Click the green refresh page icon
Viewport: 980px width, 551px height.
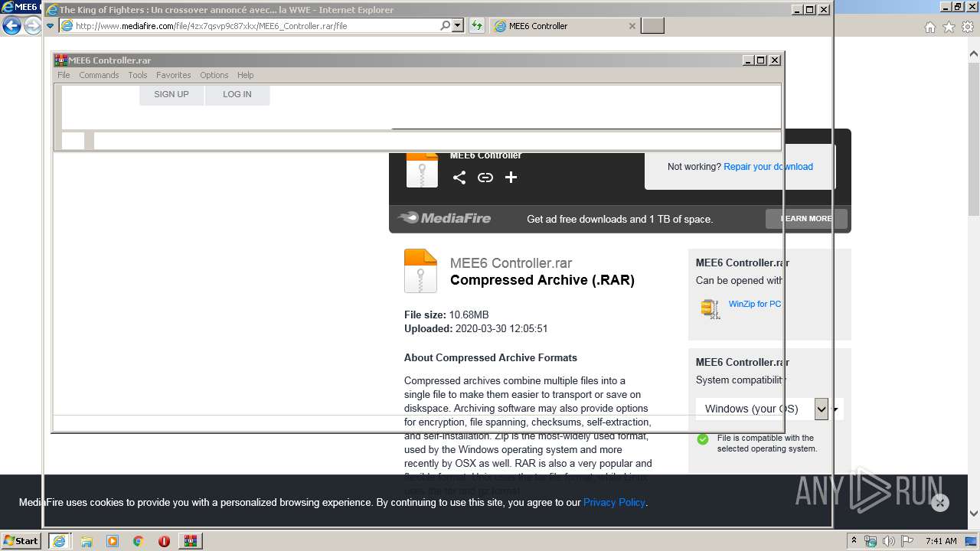[x=477, y=25]
